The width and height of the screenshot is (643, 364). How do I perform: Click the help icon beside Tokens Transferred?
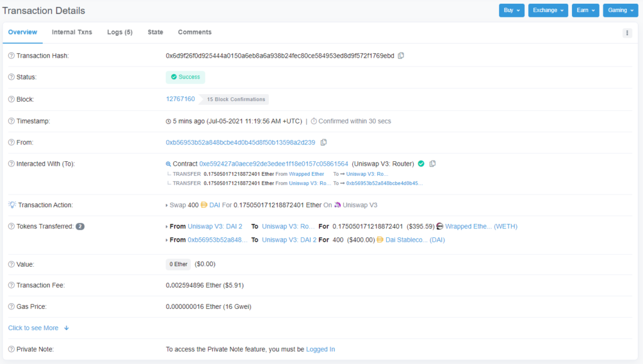[11, 227]
